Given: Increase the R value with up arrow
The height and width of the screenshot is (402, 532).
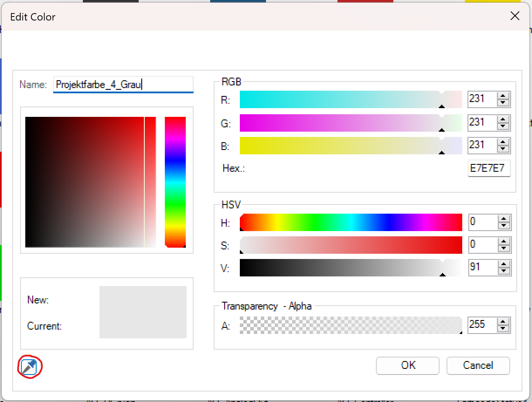Looking at the screenshot, I should click(503, 96).
